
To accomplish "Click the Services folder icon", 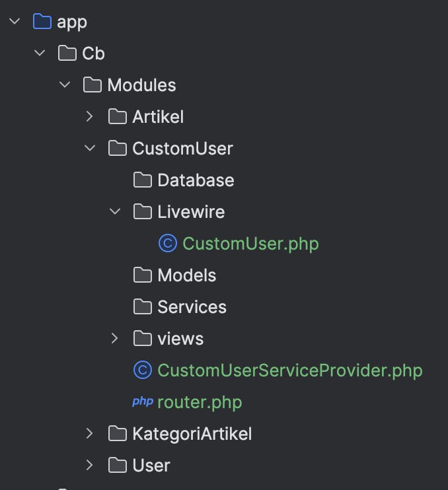I will pos(143,306).
